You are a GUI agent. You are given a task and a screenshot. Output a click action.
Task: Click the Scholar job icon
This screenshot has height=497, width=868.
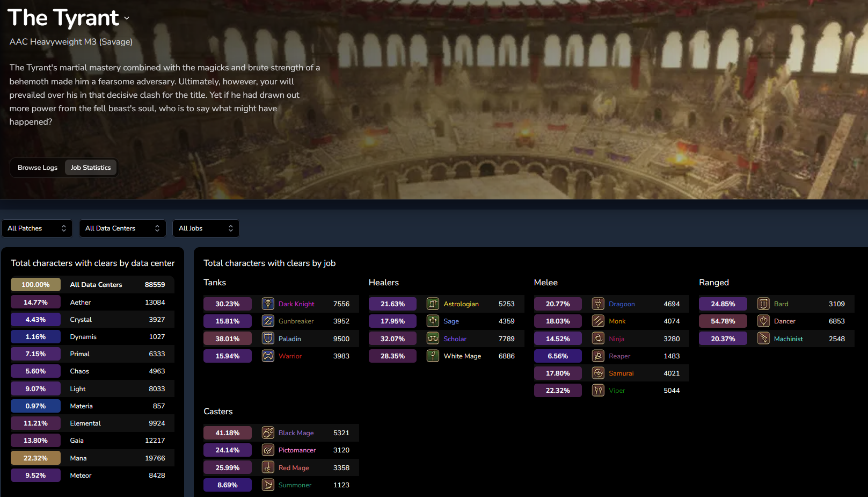[433, 338]
